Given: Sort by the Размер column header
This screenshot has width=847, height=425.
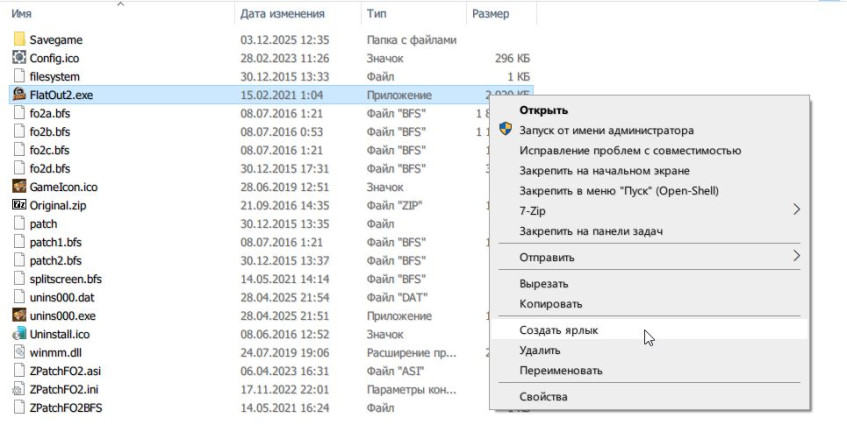Looking at the screenshot, I should point(490,14).
